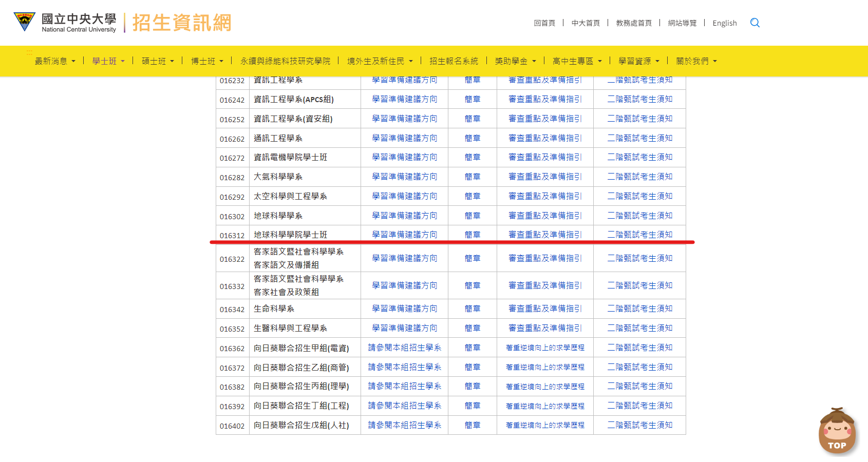Open 二階甄試考生須知 for 生命科學系

639,309
